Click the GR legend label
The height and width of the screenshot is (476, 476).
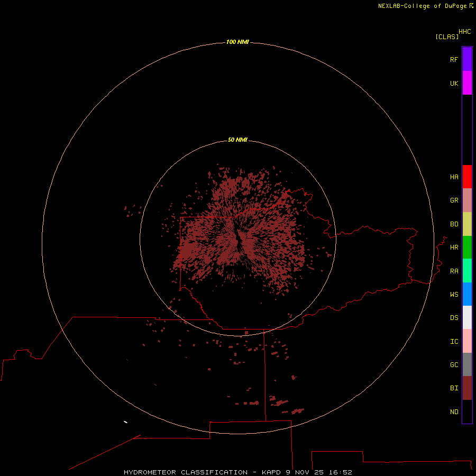coord(454,200)
